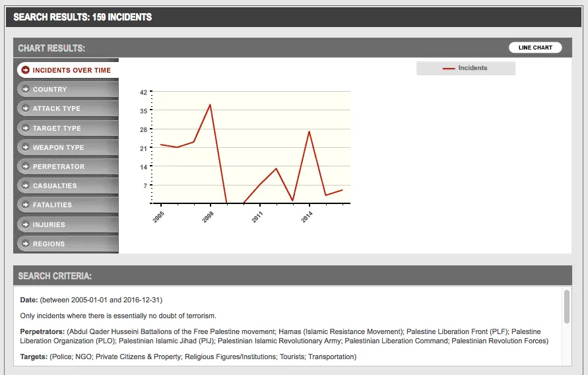The image size is (588, 375).
Task: Open the Country chart tab
Action: coord(68,89)
